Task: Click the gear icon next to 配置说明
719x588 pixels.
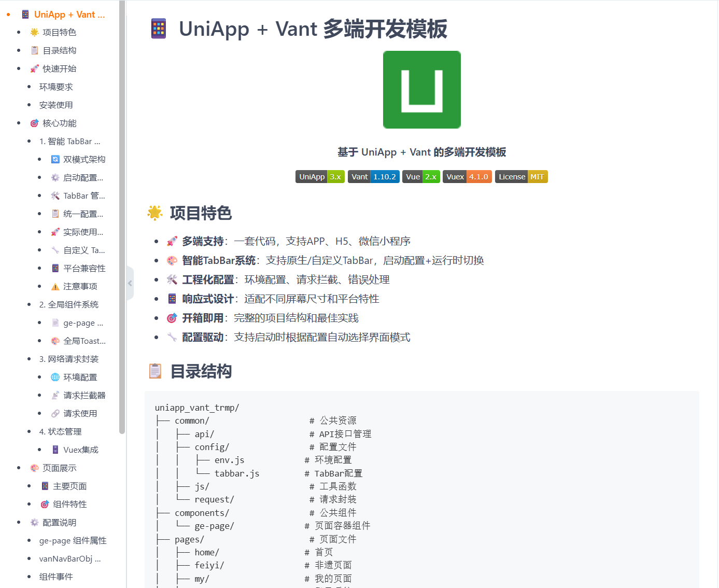Action: pos(34,522)
